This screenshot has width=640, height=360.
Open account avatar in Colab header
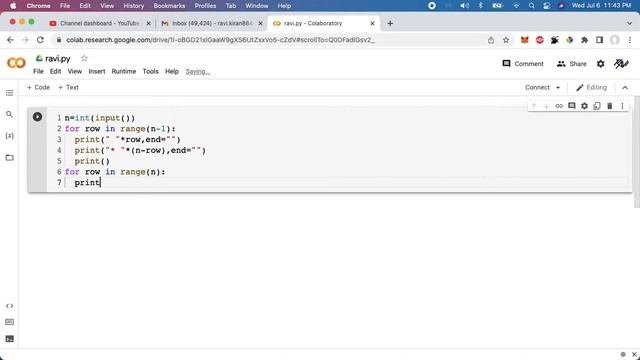[x=621, y=64]
